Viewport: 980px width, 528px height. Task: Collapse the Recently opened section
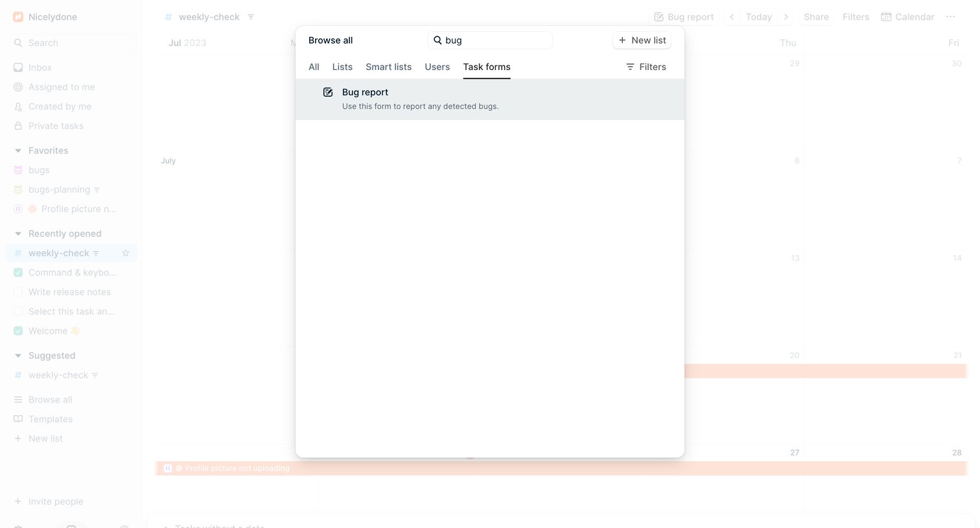(x=18, y=234)
